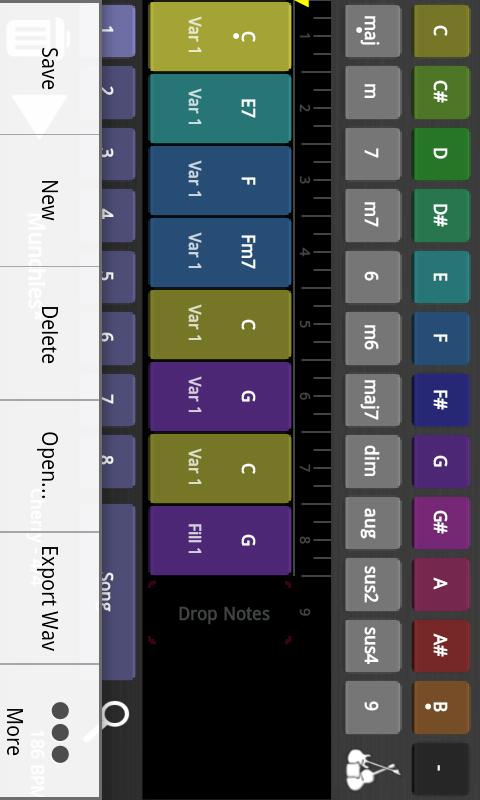Viewport: 480px width, 800px height.
Task: Switch to the Song pattern tab
Action: click(x=118, y=592)
